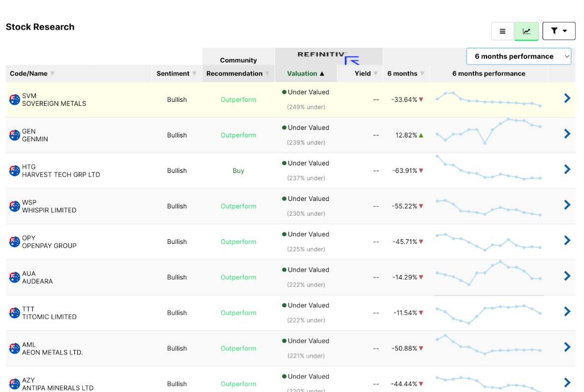Expand Whispir Limited row chevron
This screenshot has height=392, width=584.
pos(567,204)
